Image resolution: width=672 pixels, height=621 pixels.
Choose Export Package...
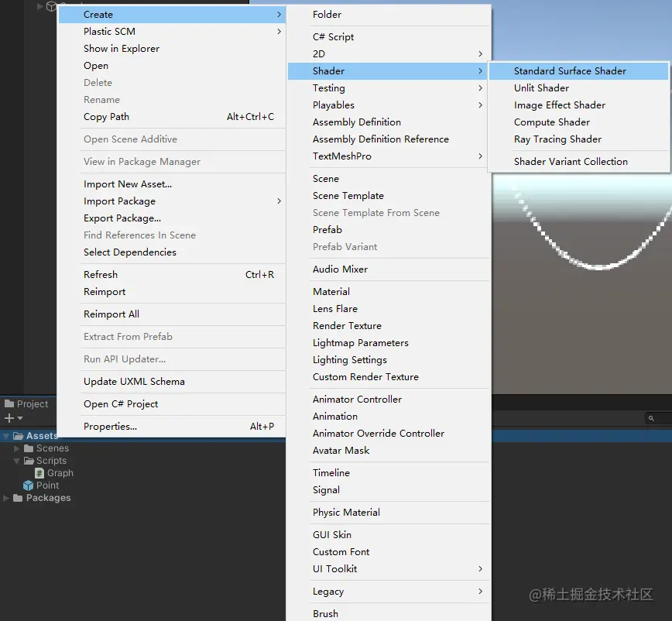[172, 218]
